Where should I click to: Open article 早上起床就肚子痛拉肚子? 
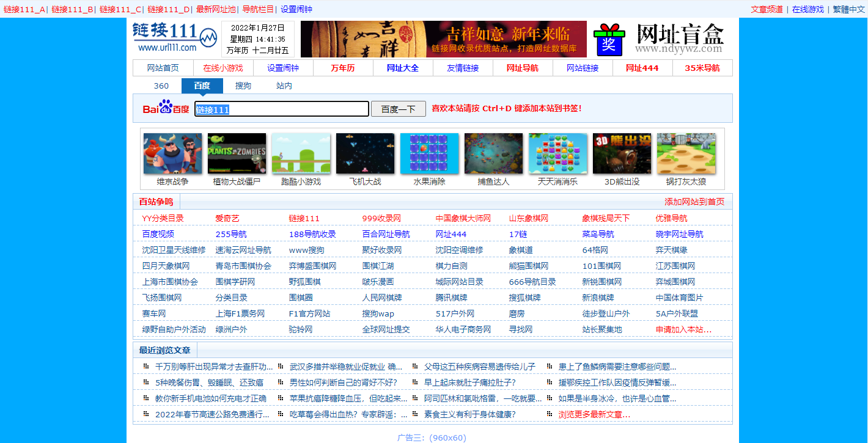tap(470, 383)
